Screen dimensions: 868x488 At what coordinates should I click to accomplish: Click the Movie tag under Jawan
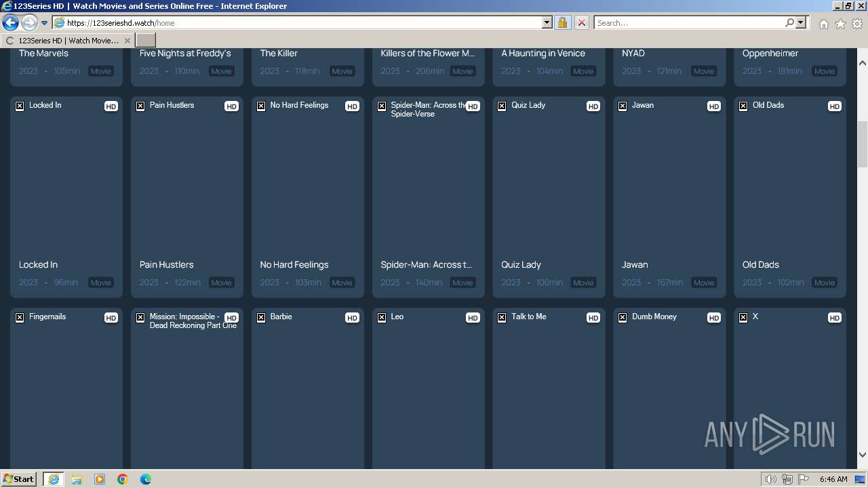click(x=704, y=283)
